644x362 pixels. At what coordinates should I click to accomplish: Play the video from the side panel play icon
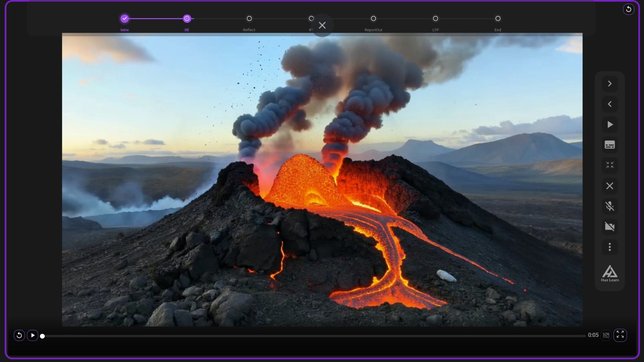(610, 124)
